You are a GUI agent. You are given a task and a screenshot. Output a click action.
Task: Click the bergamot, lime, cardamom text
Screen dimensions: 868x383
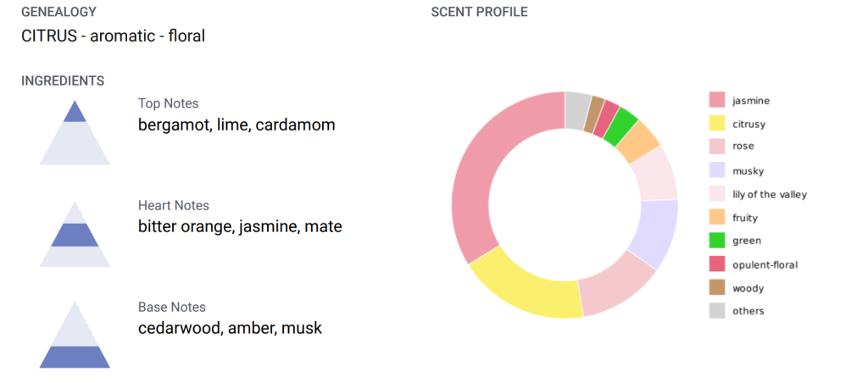point(236,125)
